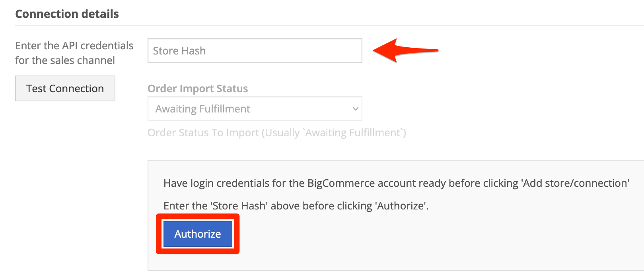Click the 'Have login credentials' instruction line
Image resolution: width=644 pixels, height=279 pixels.
click(x=396, y=183)
